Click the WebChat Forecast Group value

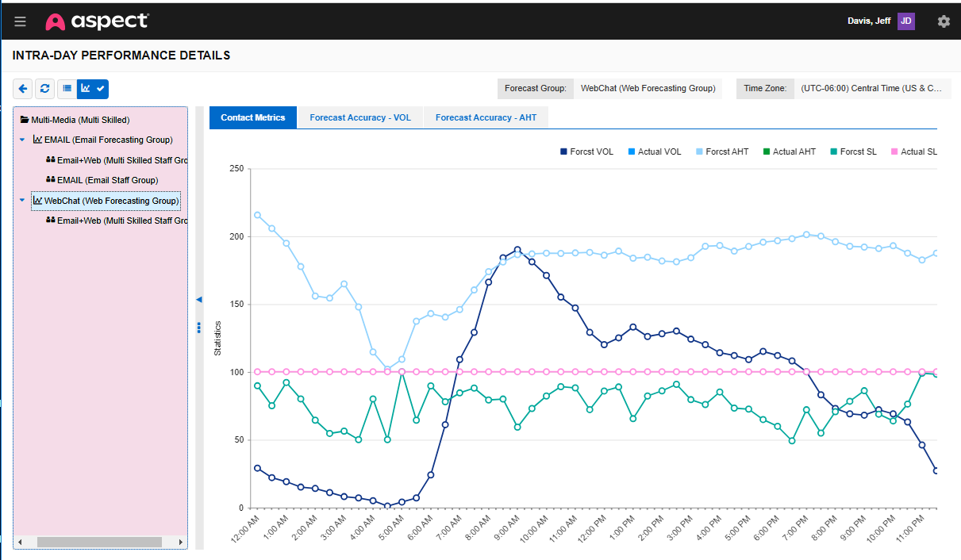pyautogui.click(x=648, y=88)
